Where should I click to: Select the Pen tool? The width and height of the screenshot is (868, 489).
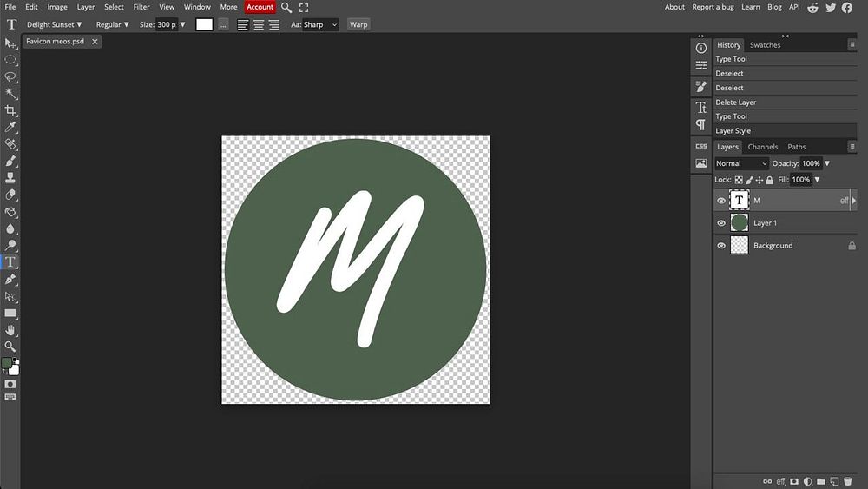pyautogui.click(x=10, y=279)
